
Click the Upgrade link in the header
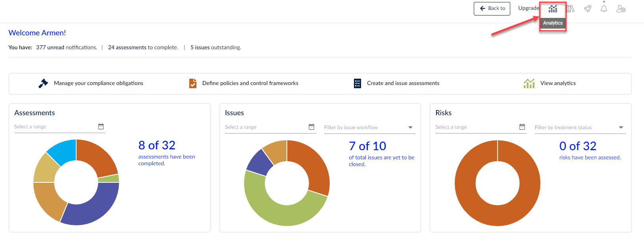pyautogui.click(x=529, y=8)
